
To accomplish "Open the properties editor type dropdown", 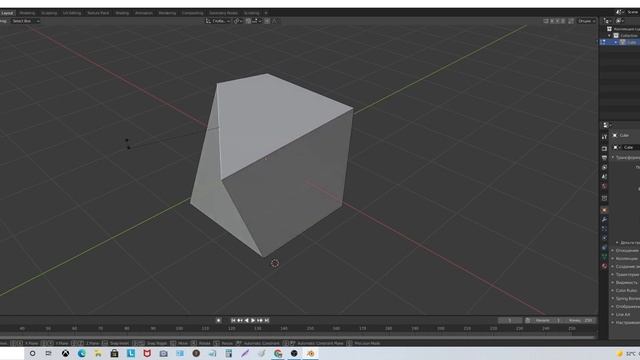I will 607,125.
